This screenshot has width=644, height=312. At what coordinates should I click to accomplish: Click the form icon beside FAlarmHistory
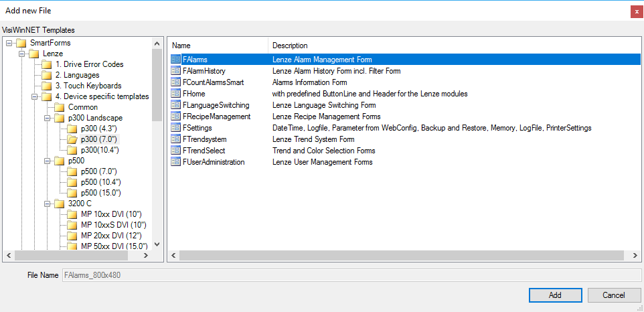pyautogui.click(x=176, y=71)
